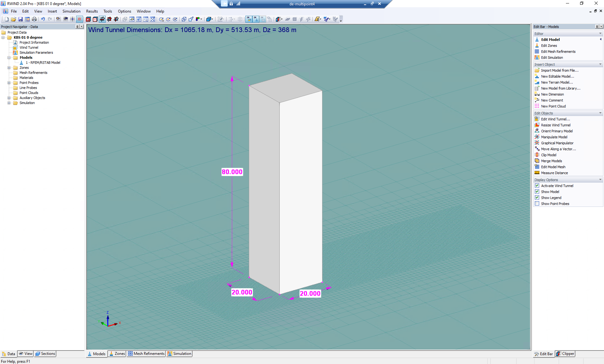The height and width of the screenshot is (364, 604).
Task: Toggle the highlighted red-blue box view button
Action: (102, 19)
